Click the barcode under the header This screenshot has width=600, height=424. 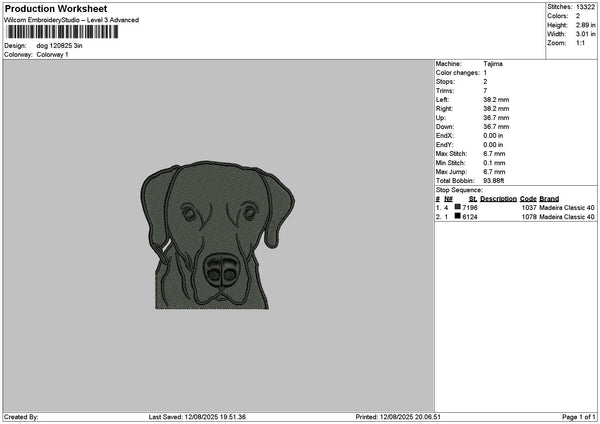coord(62,32)
